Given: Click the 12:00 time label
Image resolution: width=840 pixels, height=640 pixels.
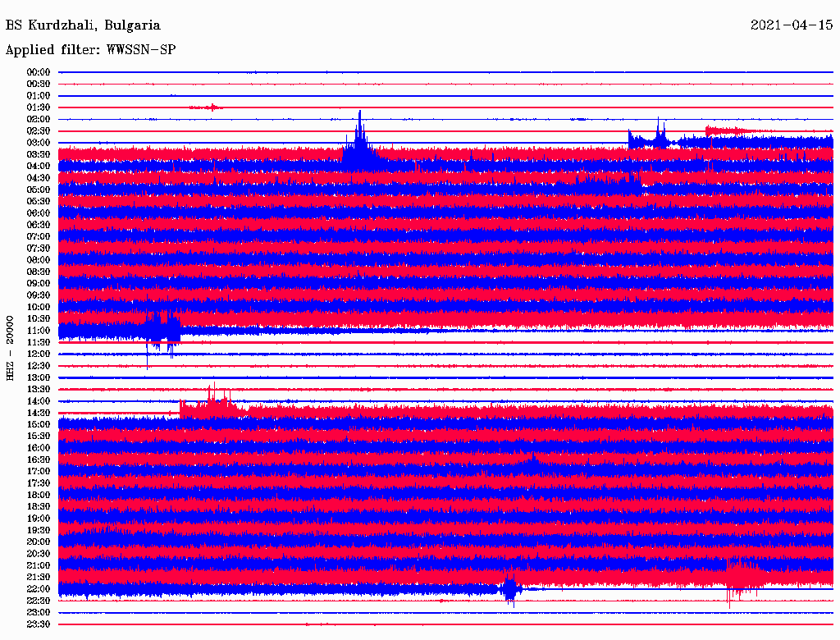Looking at the screenshot, I should 39,354.
